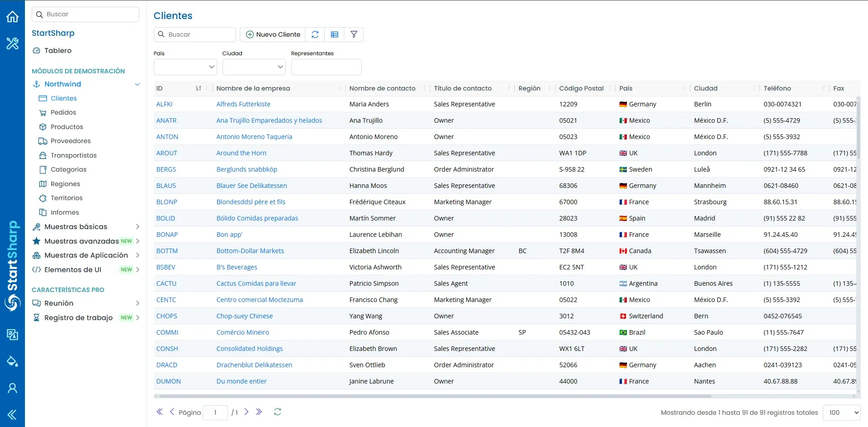
Task: Click the paint bucket theme icon
Action: 12,361
